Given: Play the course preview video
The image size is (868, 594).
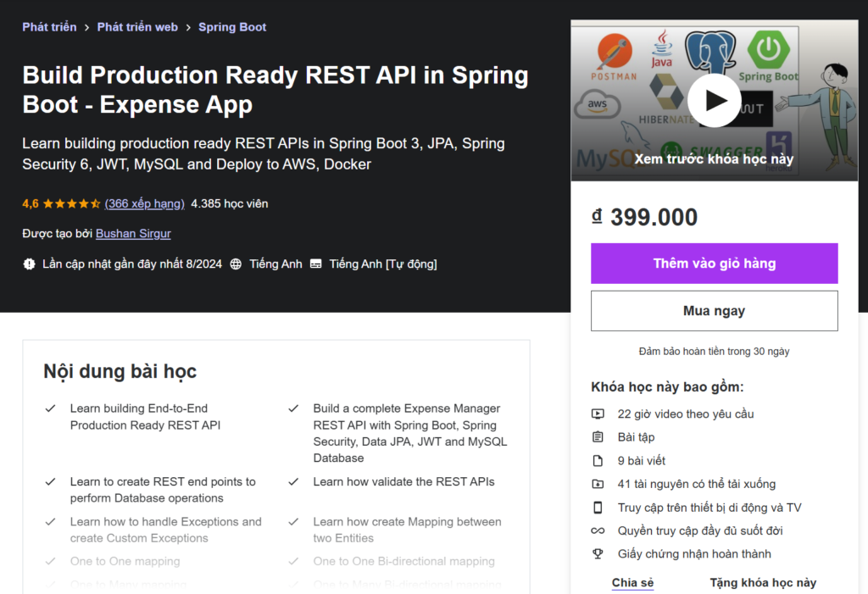Looking at the screenshot, I should tap(715, 99).
